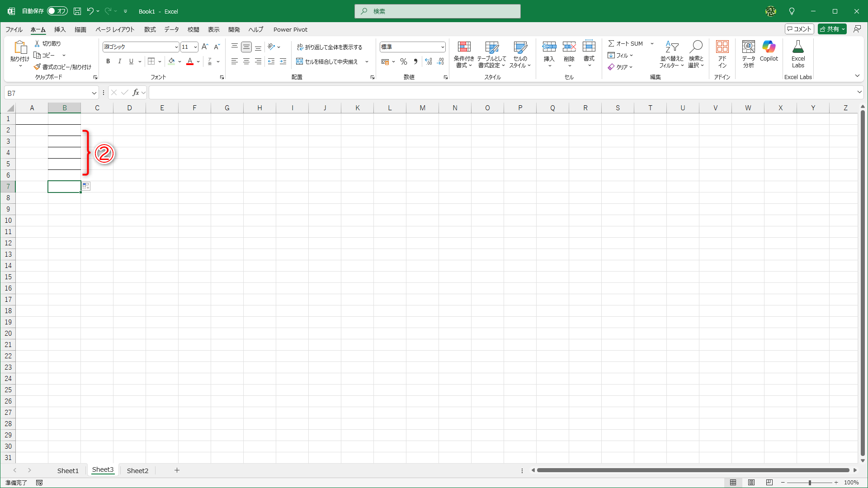Switch to Sheet2 tab
Screen dimensions: 868x488
click(x=137, y=470)
